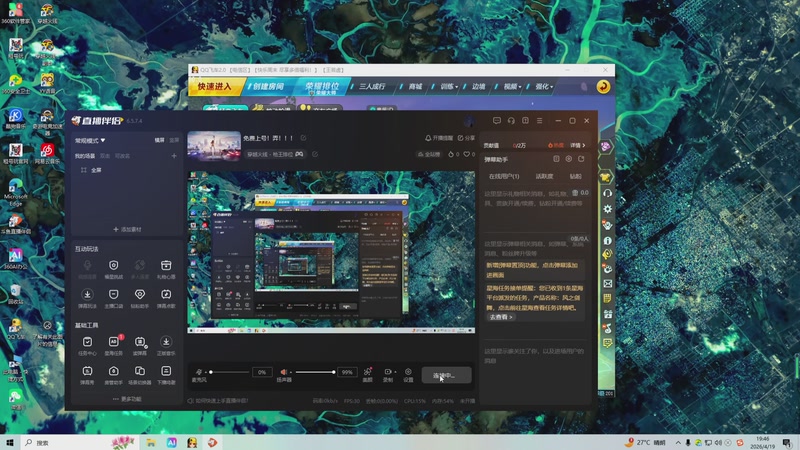Open the 主播口袋 icon in 互动玩法
Image resolution: width=800 pixels, height=450 pixels.
pyautogui.click(x=113, y=294)
